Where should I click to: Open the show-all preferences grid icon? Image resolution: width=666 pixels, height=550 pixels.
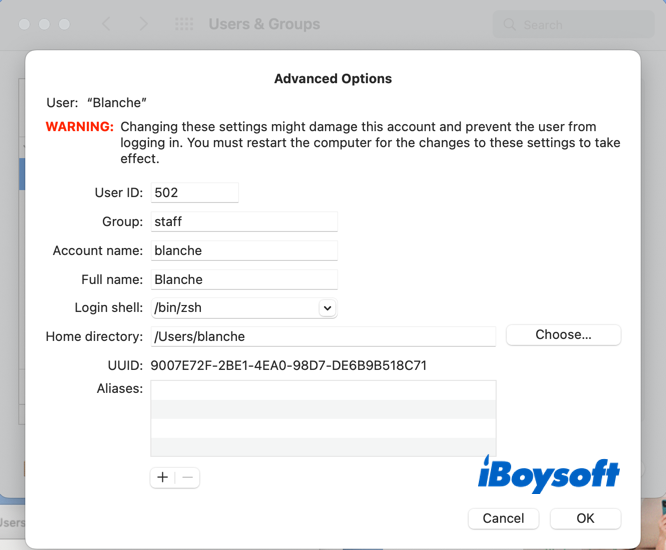[185, 24]
